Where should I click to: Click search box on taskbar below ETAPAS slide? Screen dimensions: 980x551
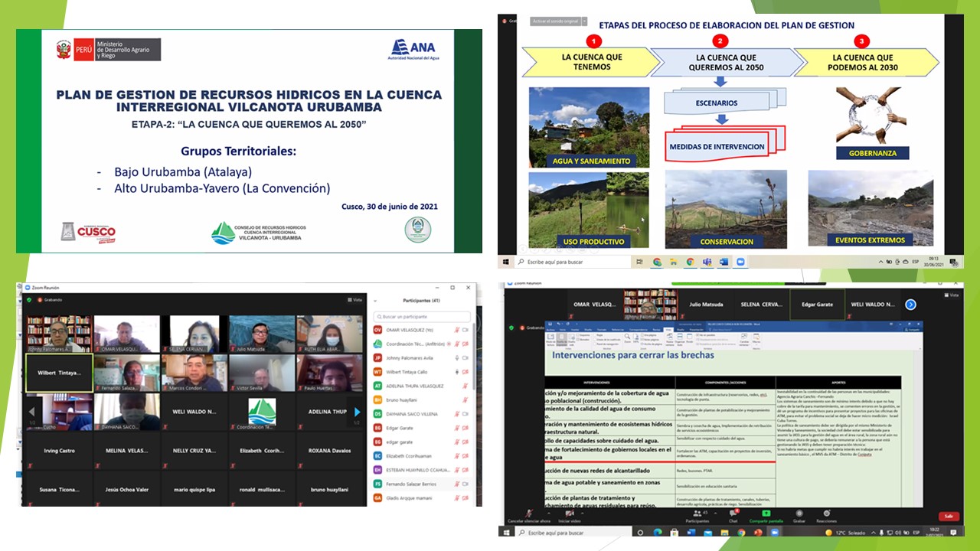point(573,261)
